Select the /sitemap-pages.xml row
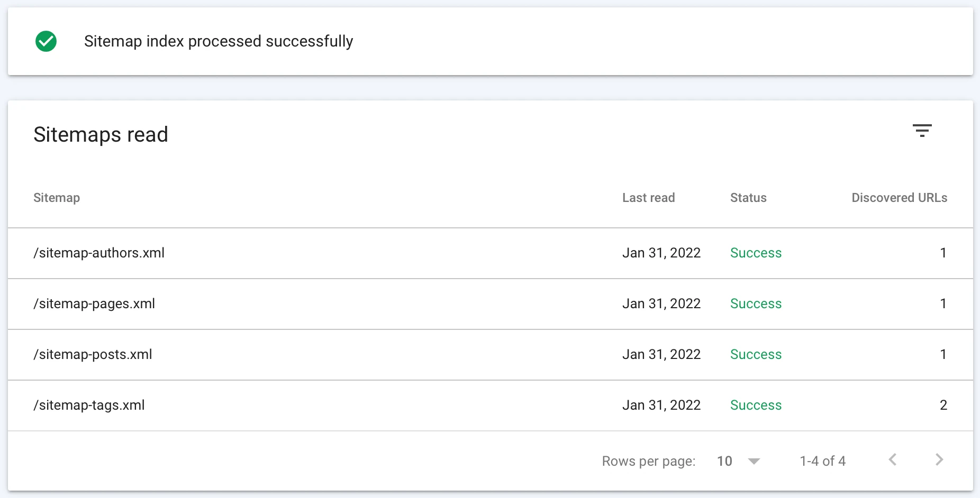Viewport: 980px width, 498px height. point(94,303)
